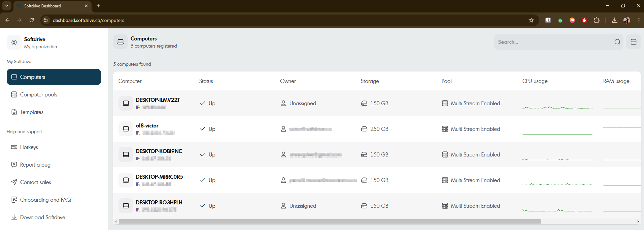This screenshot has height=230, width=644.
Task: Click the Contact sales paper plane icon
Action: coord(14,182)
